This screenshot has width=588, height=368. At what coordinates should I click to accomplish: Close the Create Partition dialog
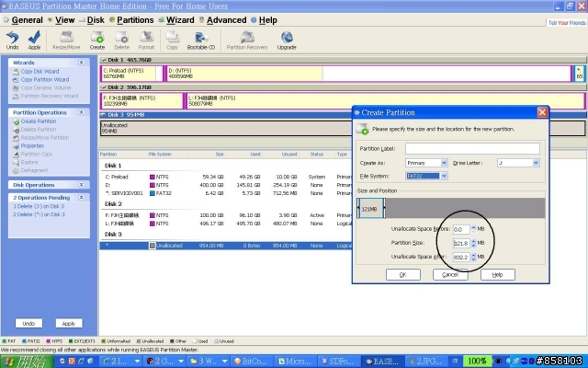(x=542, y=112)
